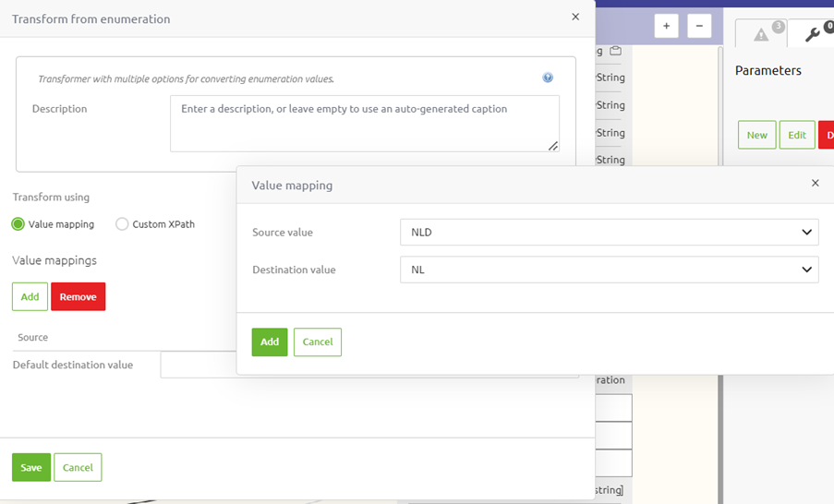Zoom out with the minus button
Image resolution: width=834 pixels, height=504 pixels.
pyautogui.click(x=699, y=26)
